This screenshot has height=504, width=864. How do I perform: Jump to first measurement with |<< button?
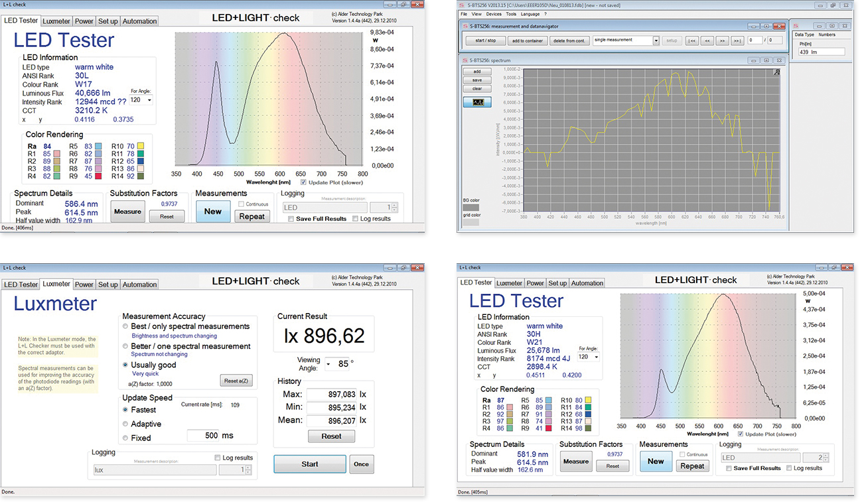tap(692, 40)
